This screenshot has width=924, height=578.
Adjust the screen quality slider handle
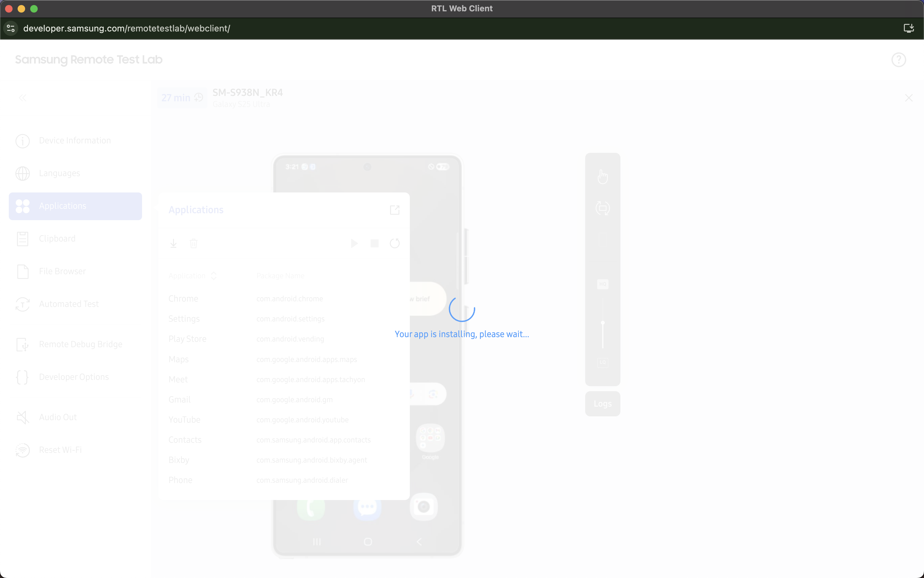tap(602, 323)
